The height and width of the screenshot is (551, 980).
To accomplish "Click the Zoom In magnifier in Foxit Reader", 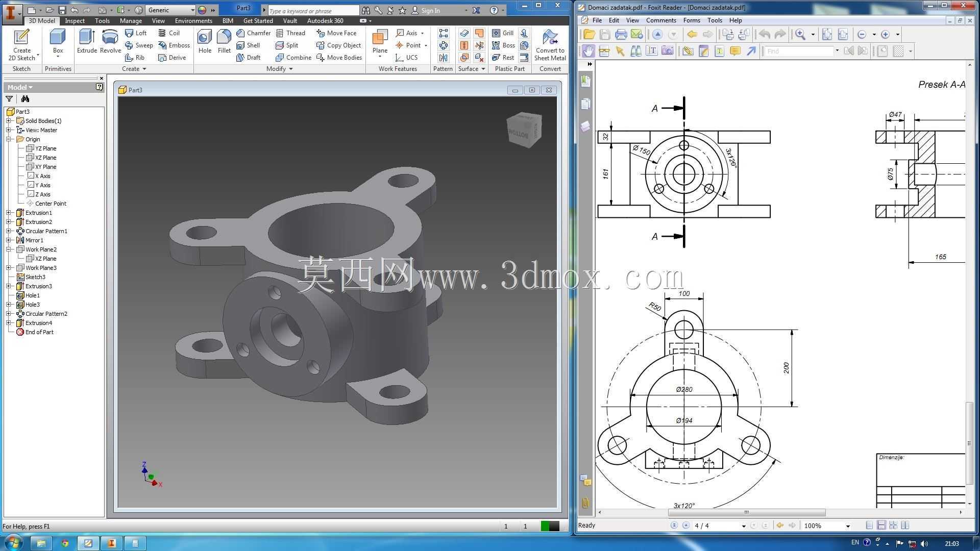I will [x=800, y=34].
